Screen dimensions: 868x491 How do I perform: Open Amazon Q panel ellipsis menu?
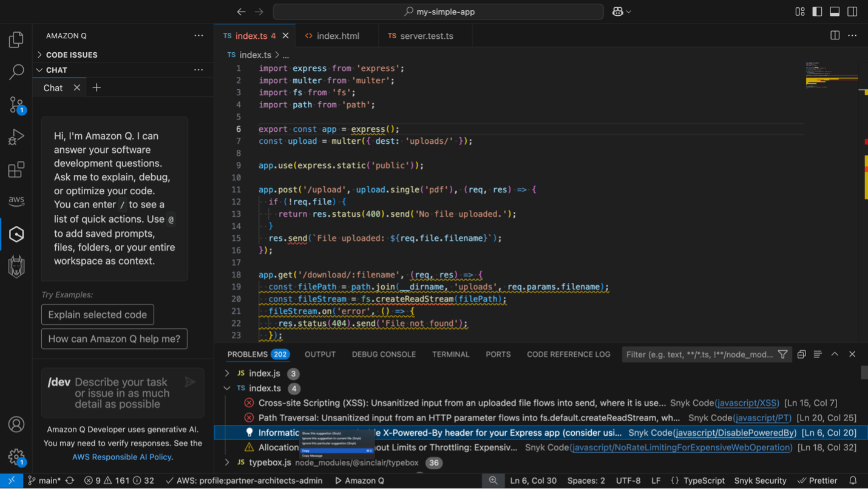coord(198,36)
